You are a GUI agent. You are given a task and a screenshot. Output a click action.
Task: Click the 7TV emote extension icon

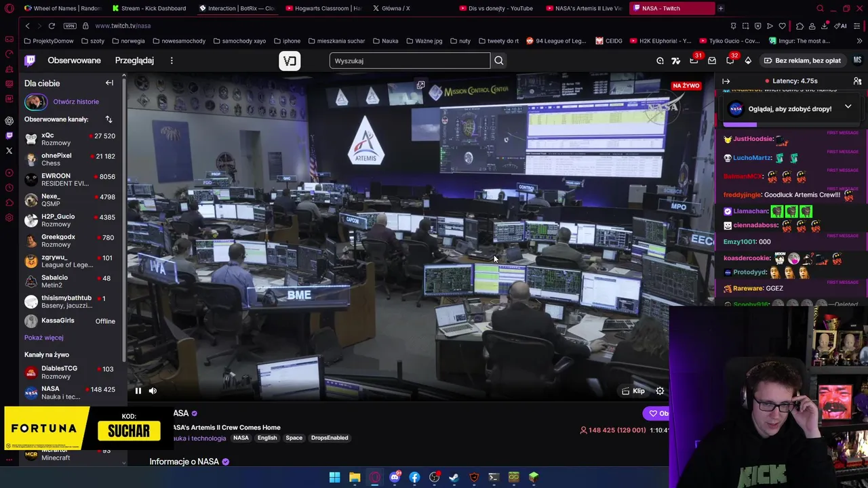[675, 60]
